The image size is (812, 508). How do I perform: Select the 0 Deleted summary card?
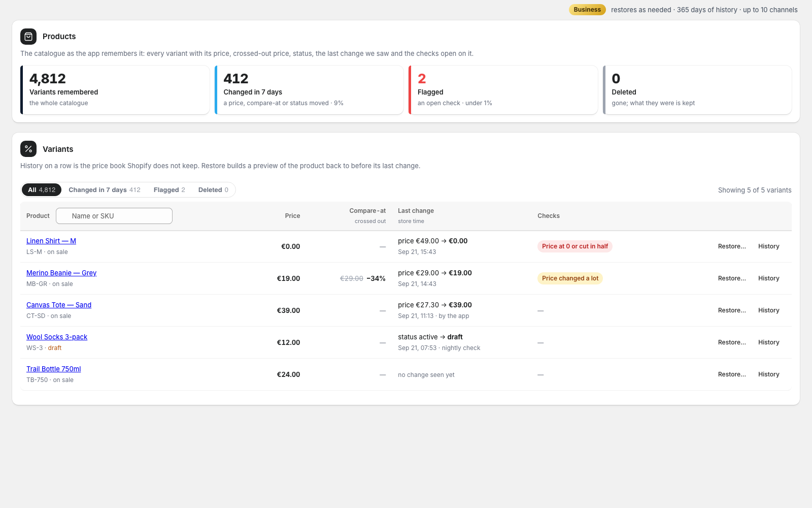(x=697, y=90)
